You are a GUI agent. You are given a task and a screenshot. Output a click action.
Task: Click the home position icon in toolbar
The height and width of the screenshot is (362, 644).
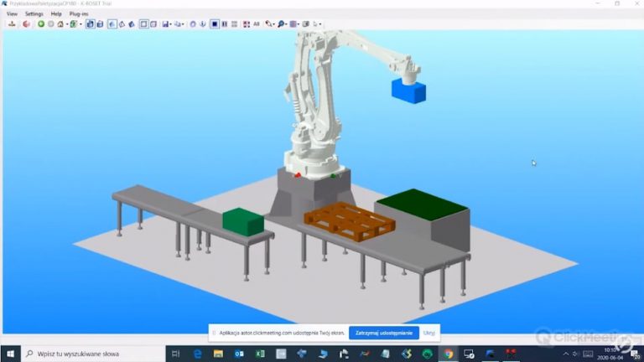click(x=60, y=24)
